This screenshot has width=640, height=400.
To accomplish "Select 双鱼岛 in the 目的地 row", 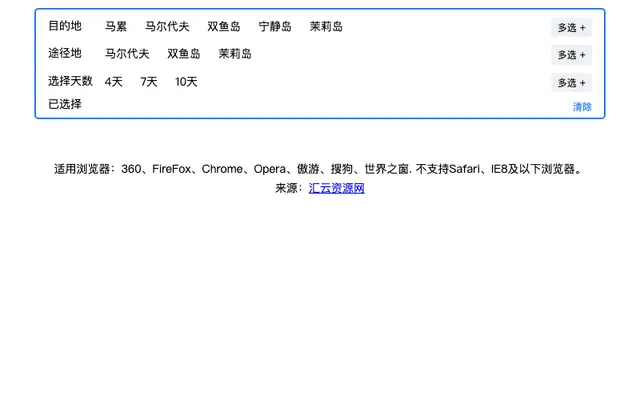I will coord(224,27).
